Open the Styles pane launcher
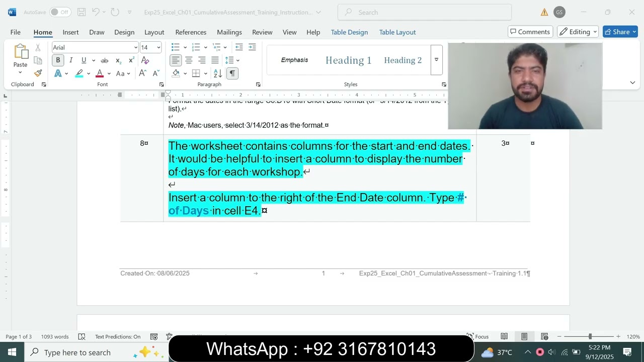The width and height of the screenshot is (644, 362). 444,84
